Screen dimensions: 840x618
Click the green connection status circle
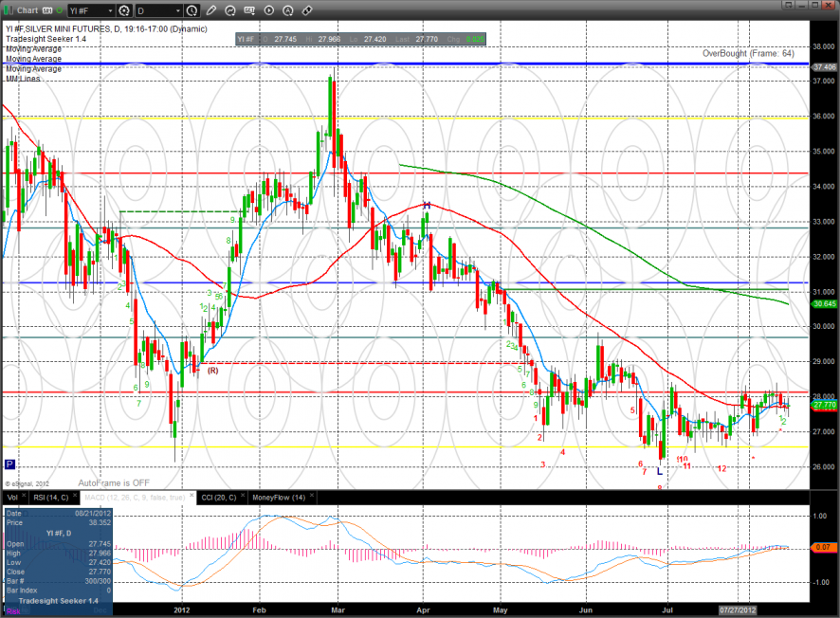tap(59, 10)
